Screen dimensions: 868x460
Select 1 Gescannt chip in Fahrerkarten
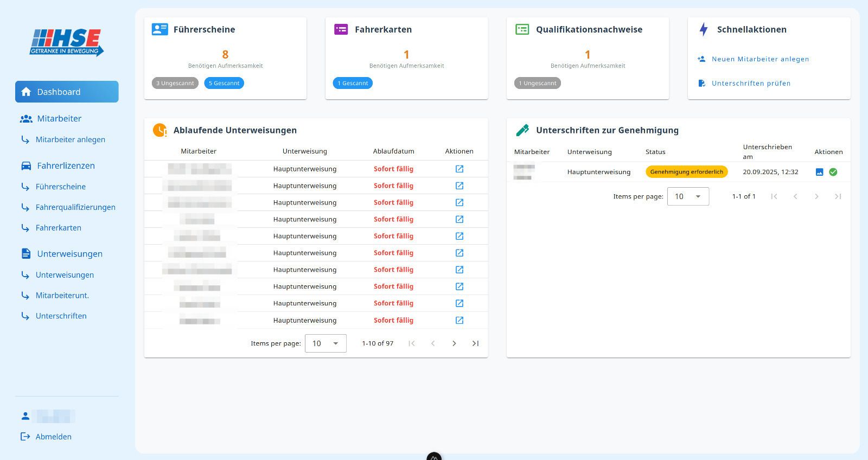tap(353, 83)
